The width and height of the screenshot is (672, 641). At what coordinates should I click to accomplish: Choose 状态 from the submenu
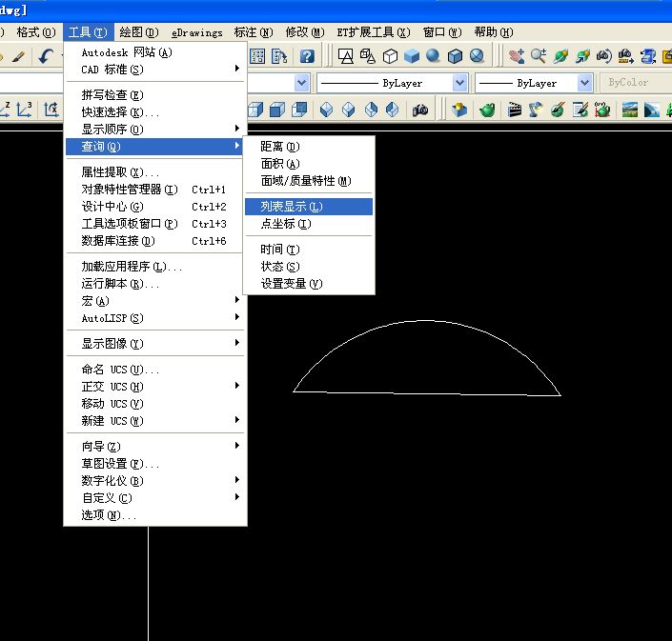coord(309,267)
